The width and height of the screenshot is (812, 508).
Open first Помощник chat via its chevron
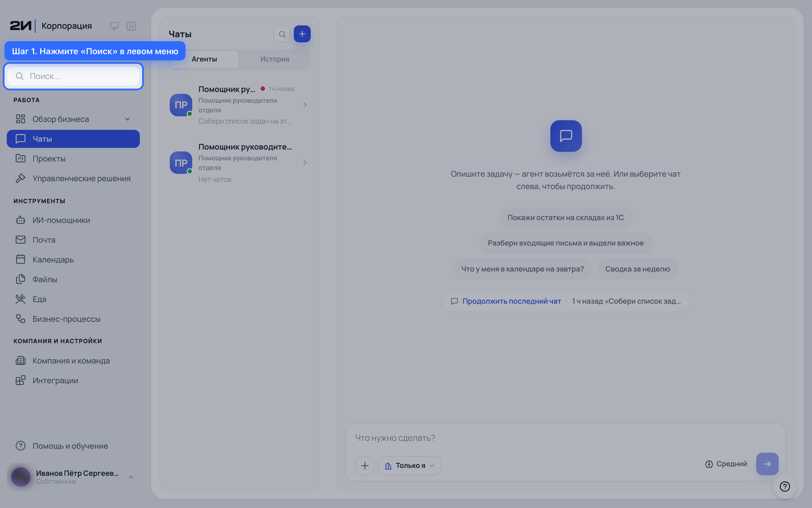coord(305,105)
